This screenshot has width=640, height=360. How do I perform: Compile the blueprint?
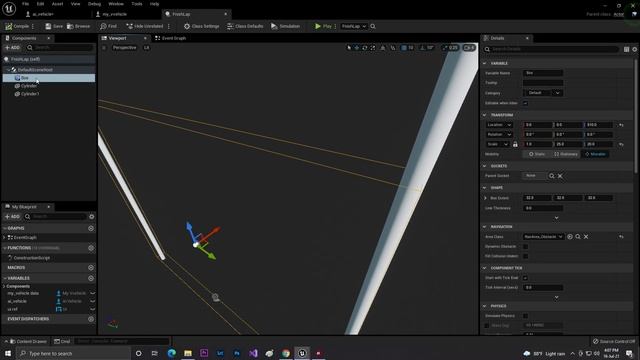17,26
